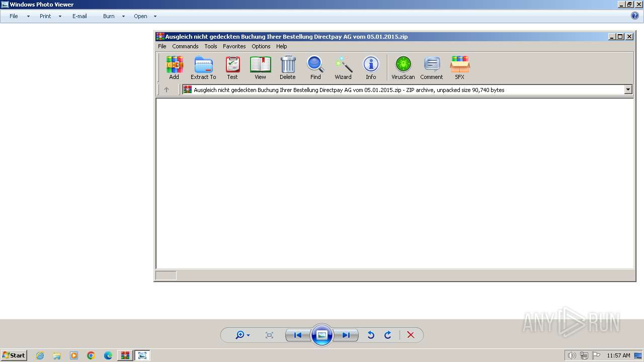Open the Favorites menu

[x=234, y=46]
